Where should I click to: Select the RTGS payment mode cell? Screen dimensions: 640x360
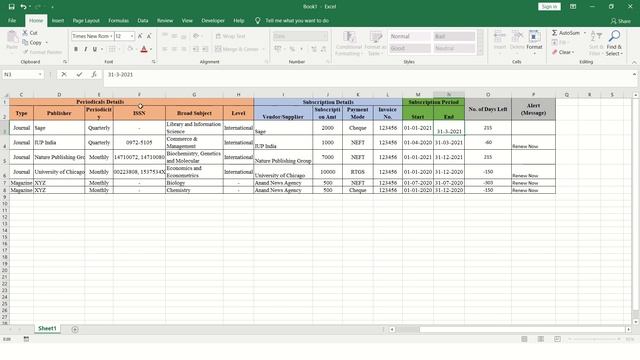(358, 172)
